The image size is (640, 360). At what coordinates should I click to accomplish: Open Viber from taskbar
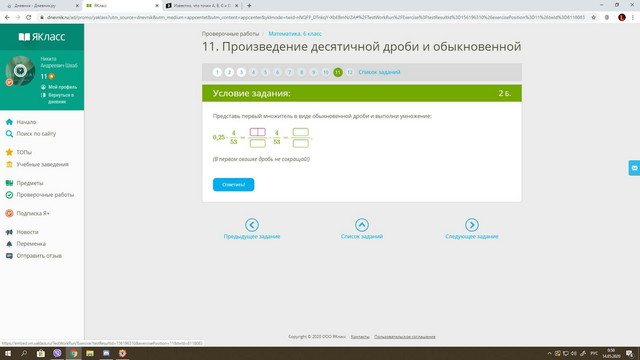pos(57,353)
